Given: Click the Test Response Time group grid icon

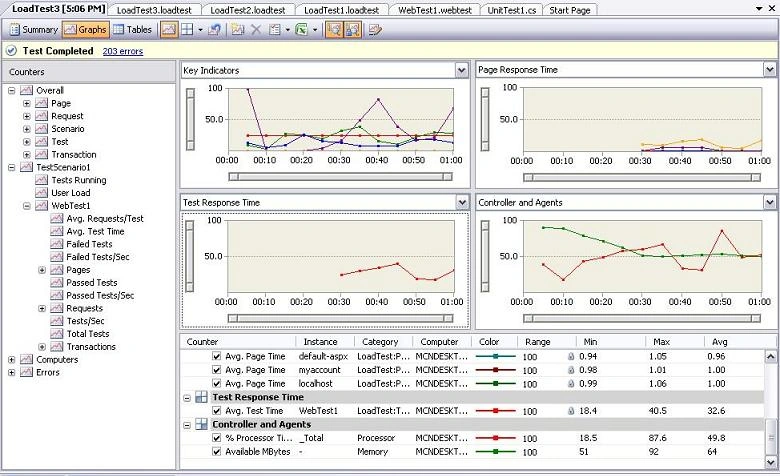Looking at the screenshot, I should click(201, 397).
